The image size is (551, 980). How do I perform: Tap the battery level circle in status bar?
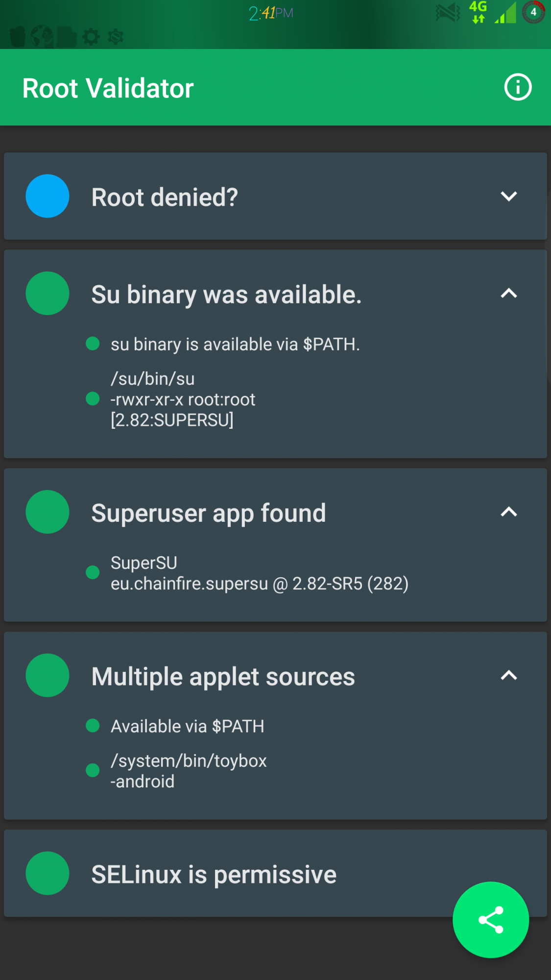tap(533, 12)
